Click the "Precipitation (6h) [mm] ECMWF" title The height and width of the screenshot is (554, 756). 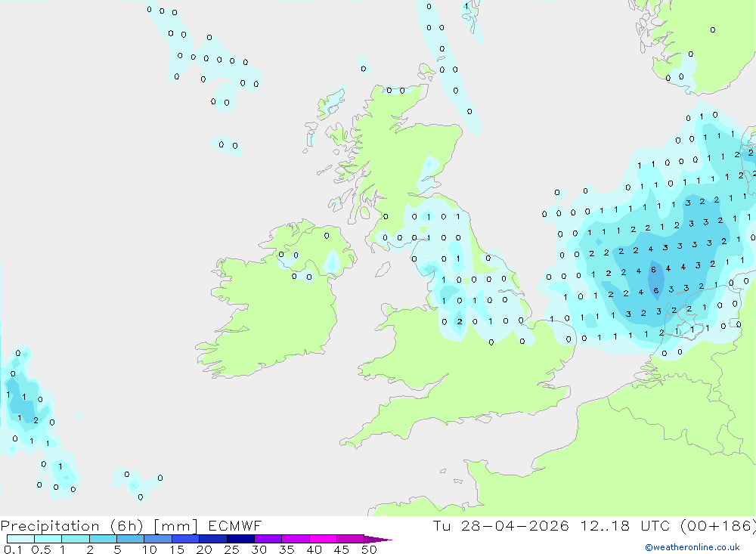tap(131, 526)
